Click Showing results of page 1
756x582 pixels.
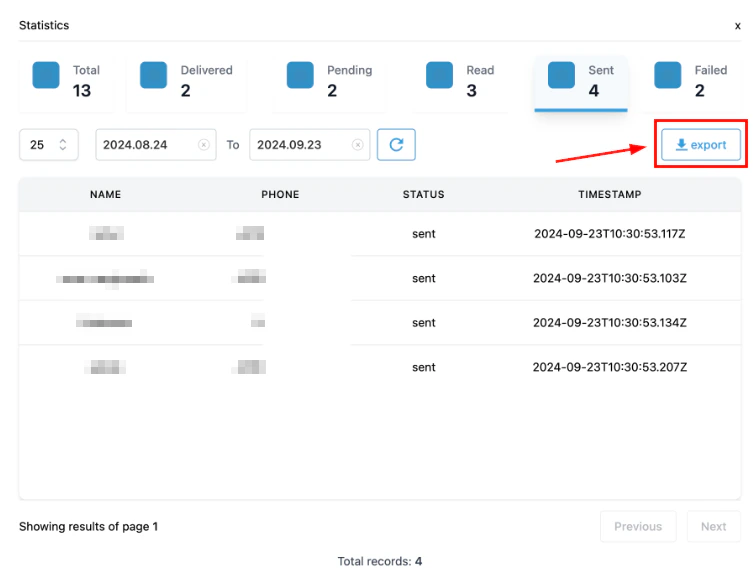[88, 527]
